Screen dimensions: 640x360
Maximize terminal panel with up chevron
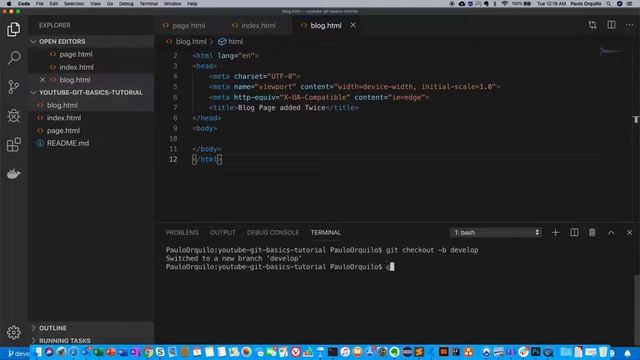click(x=611, y=233)
